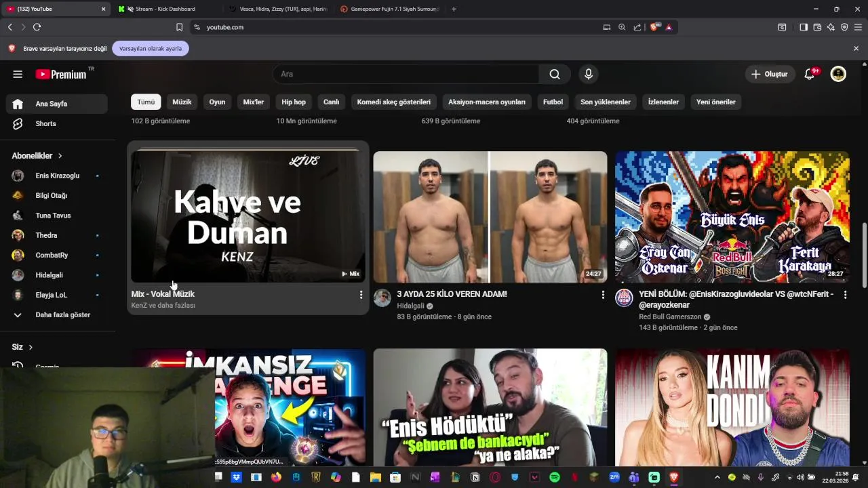Select the Müzik filter chip
868x488 pixels.
tap(182, 102)
